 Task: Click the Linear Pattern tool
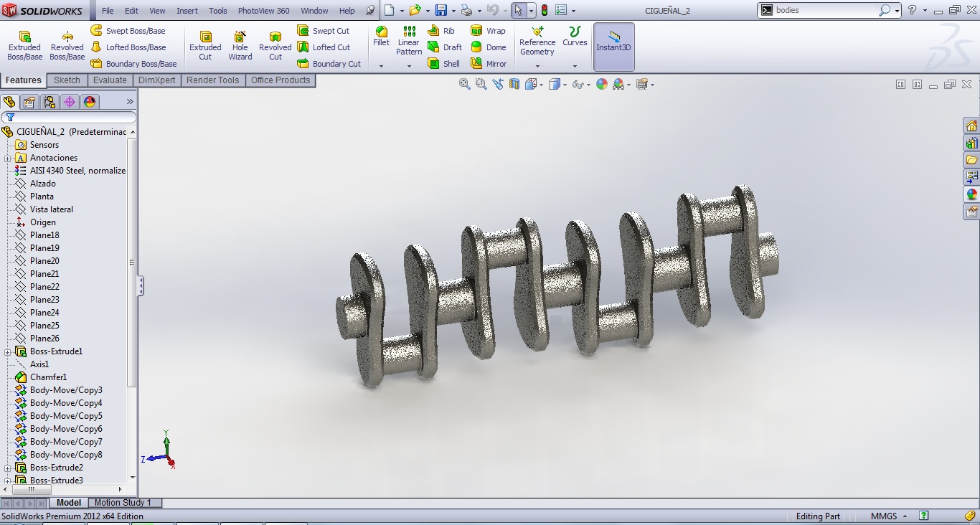[x=409, y=41]
